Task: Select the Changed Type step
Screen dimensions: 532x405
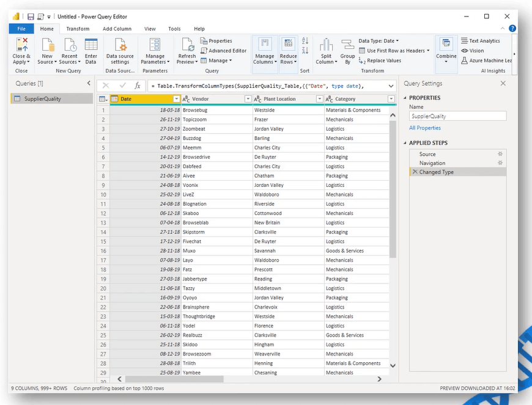Action: tap(457, 172)
